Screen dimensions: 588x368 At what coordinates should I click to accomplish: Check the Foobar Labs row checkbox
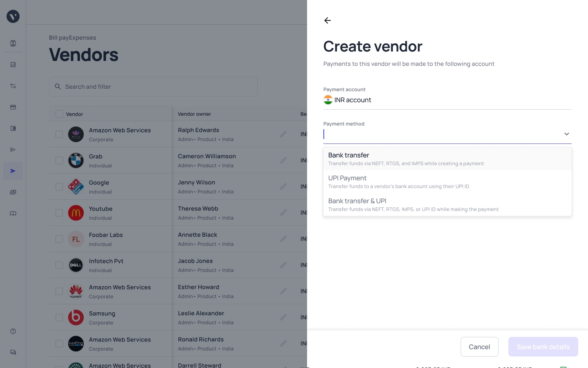(x=59, y=239)
